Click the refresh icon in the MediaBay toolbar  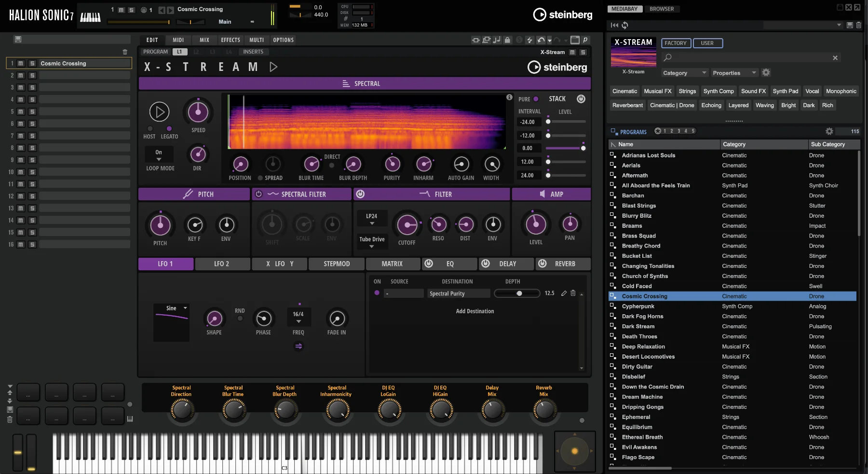pyautogui.click(x=625, y=25)
